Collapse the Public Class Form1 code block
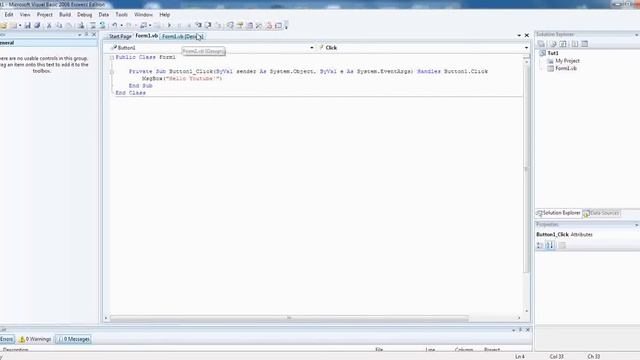The image size is (640, 360). (111, 58)
